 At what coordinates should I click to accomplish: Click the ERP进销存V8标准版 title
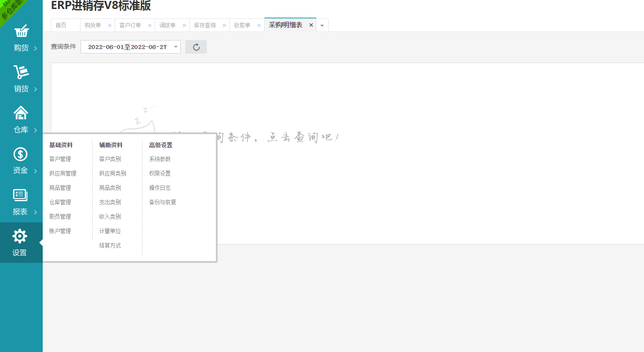point(101,6)
